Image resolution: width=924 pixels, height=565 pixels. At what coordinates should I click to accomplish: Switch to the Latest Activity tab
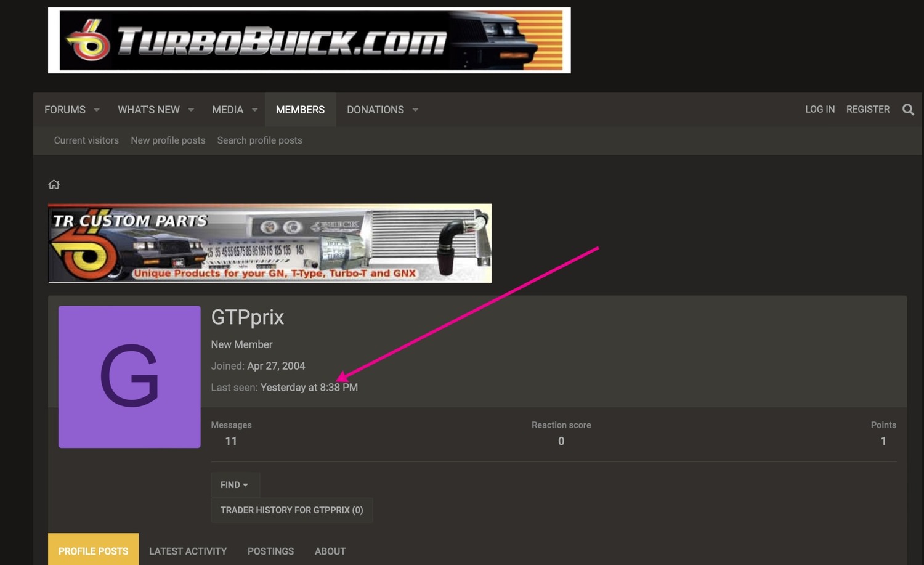188,551
